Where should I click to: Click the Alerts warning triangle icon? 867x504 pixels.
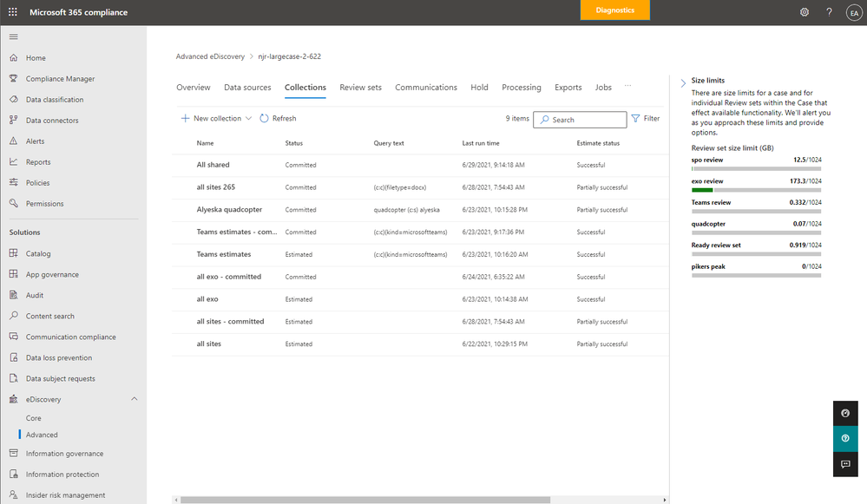pos(14,141)
